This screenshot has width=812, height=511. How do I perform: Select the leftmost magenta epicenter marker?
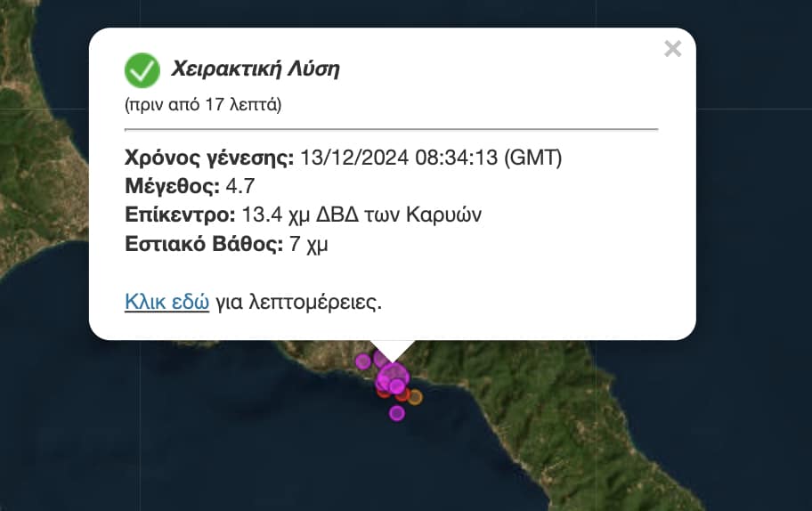[x=362, y=361]
